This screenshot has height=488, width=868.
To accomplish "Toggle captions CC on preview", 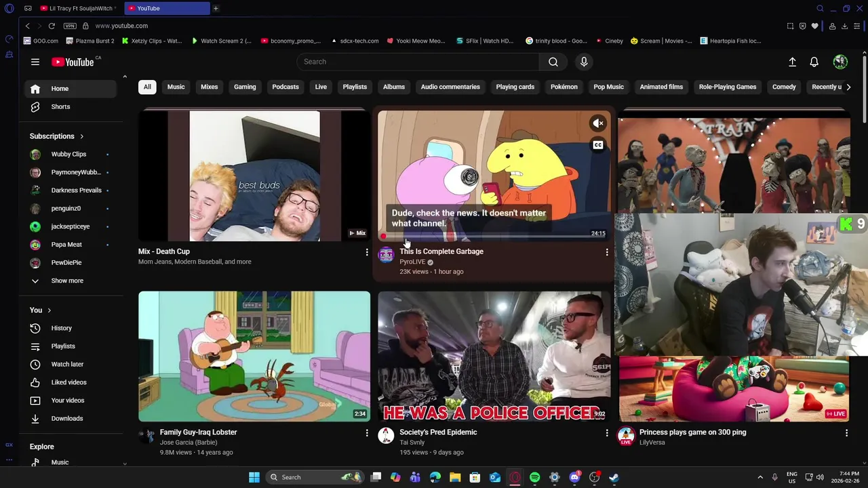I will (598, 145).
